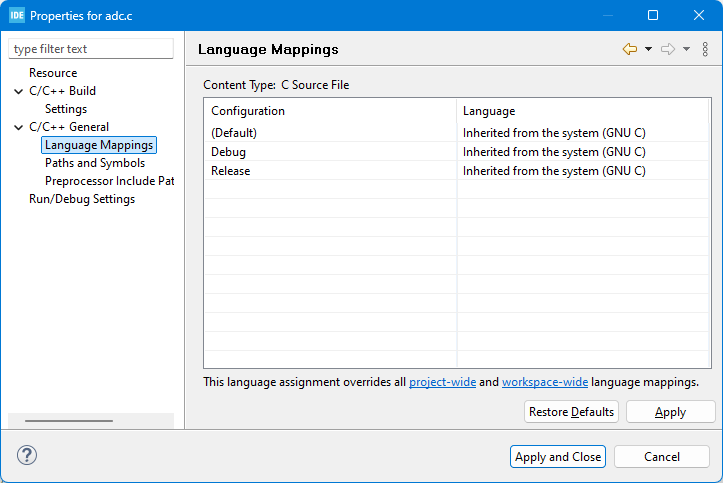This screenshot has width=723, height=483.
Task: Click the tree panel horizontal scrollbar
Action: point(69,421)
